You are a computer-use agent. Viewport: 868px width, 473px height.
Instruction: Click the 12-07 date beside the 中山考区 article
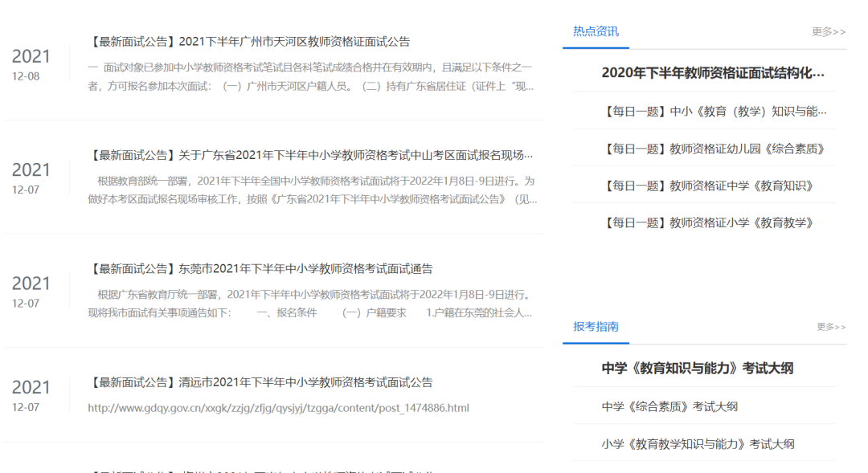tap(26, 190)
